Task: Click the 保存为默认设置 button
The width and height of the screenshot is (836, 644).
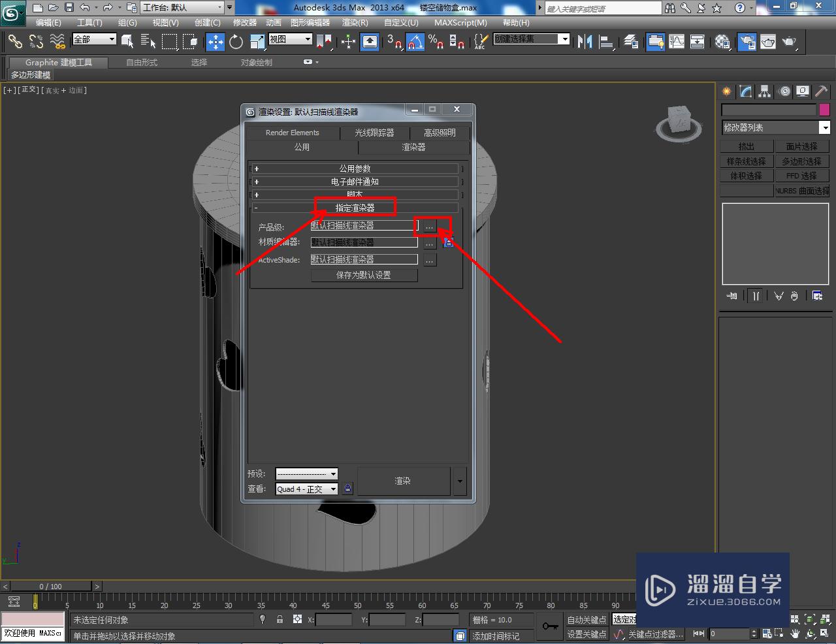Action: coord(364,276)
